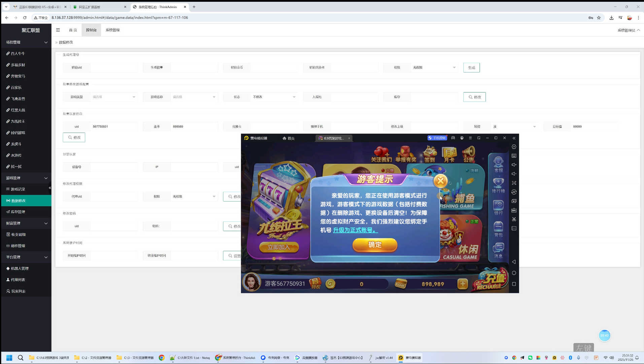Switch to the 系统管理 top tab
This screenshot has height=364, width=644.
coord(112,30)
